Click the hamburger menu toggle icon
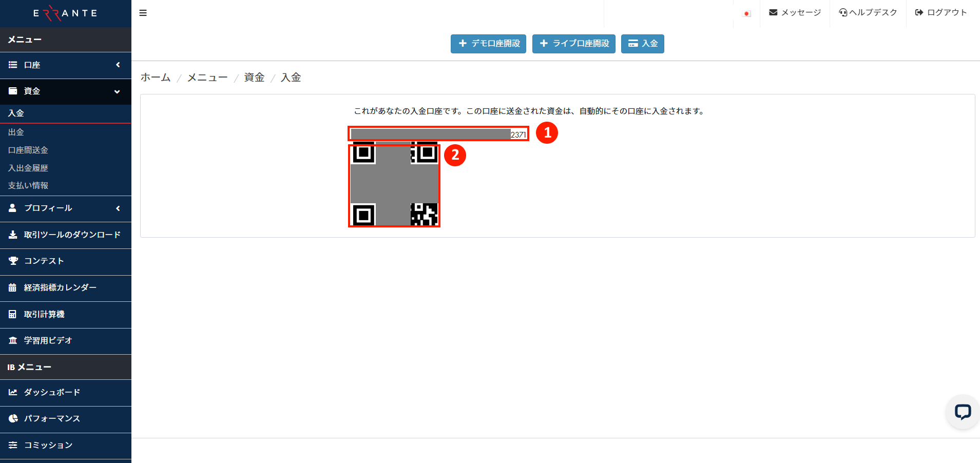 click(x=143, y=13)
